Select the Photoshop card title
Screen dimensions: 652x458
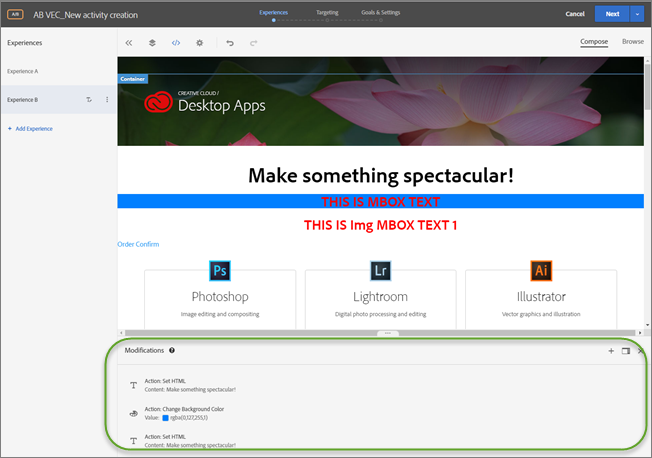(220, 297)
